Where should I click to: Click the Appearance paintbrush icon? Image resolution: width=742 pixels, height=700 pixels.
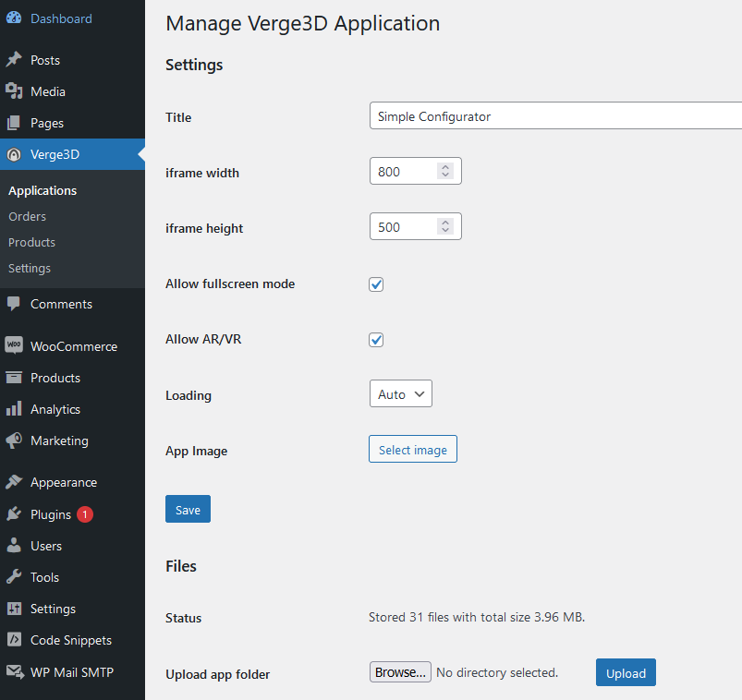click(x=14, y=482)
